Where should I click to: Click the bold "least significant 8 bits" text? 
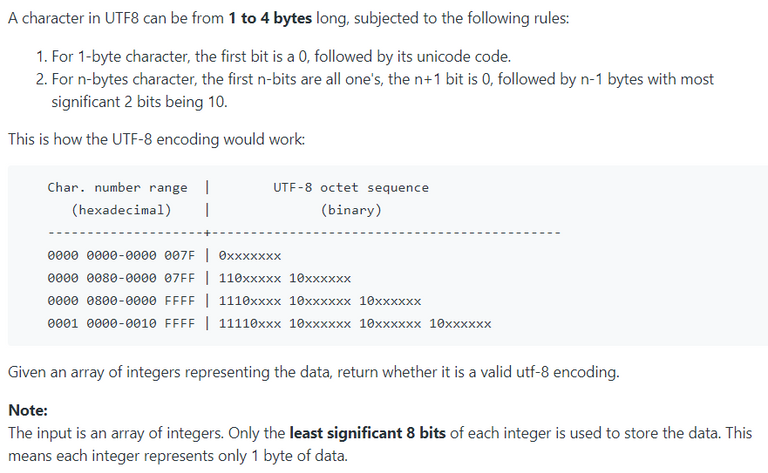(367, 433)
